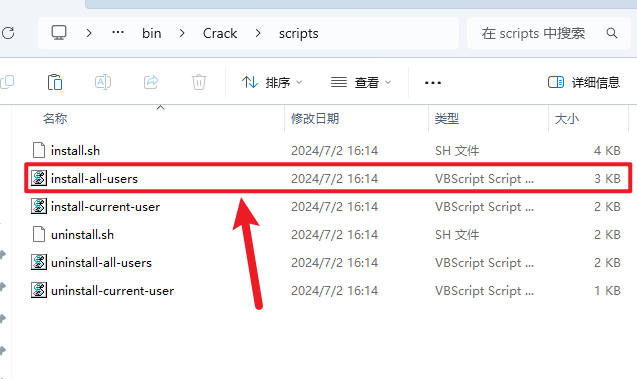Click the Delete trash icon
Image resolution: width=637 pixels, height=379 pixels.
199,82
